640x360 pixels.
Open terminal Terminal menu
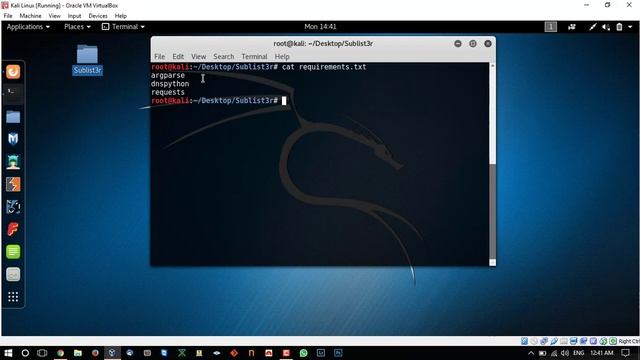coord(254,56)
